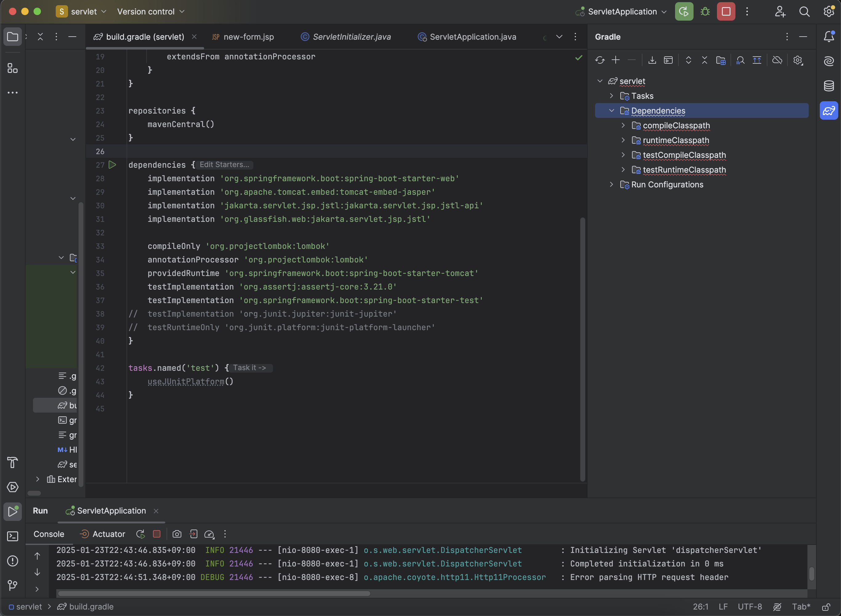The image size is (841, 616).
Task: Expand testRuntimeClasspath node
Action: click(x=623, y=169)
